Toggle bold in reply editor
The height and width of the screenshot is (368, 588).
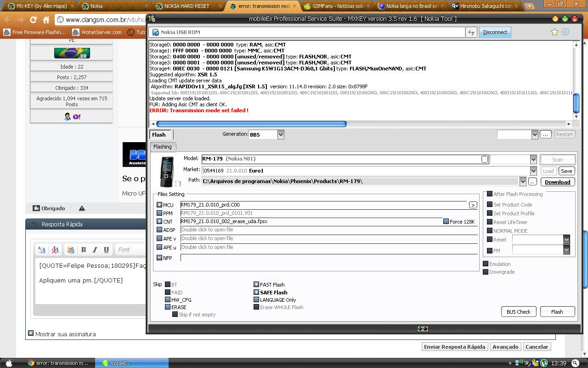click(x=84, y=250)
